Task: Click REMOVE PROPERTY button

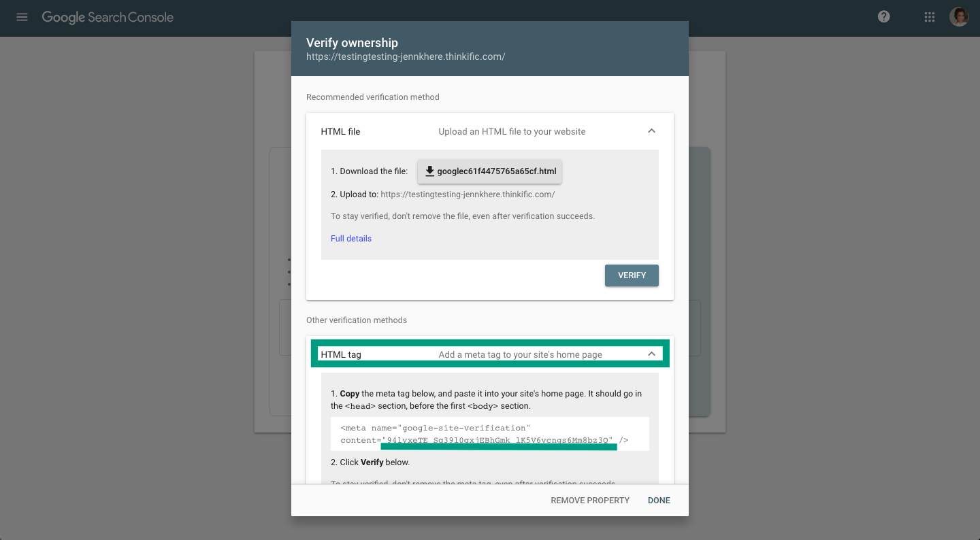Action: (590, 501)
